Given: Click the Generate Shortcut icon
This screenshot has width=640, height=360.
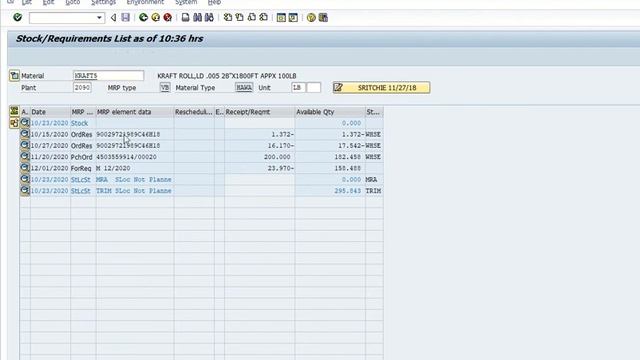Looking at the screenshot, I should pos(293,18).
